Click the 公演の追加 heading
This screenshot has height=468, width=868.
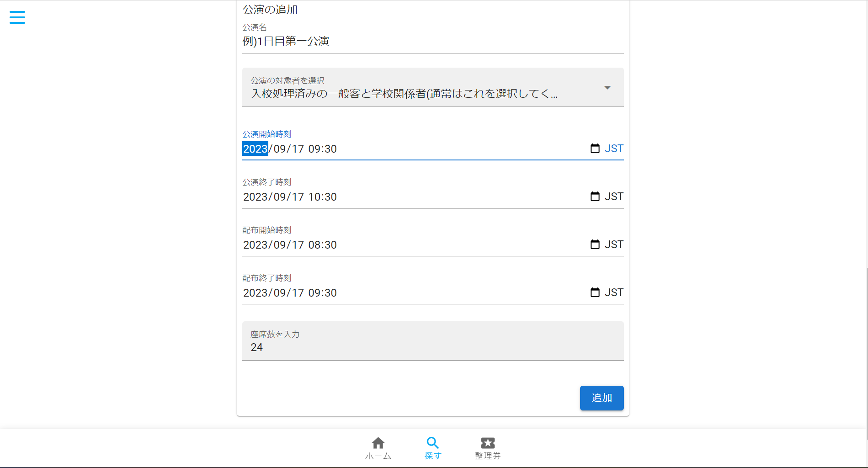[270, 10]
